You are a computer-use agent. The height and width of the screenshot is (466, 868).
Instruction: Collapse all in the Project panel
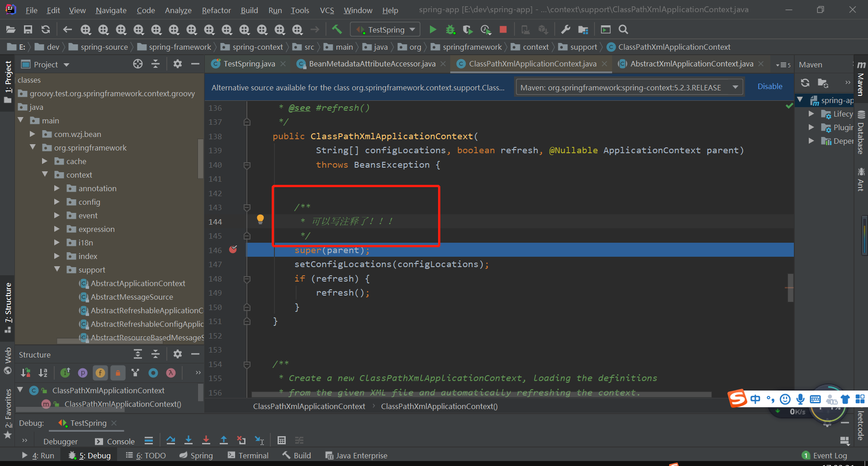(156, 64)
